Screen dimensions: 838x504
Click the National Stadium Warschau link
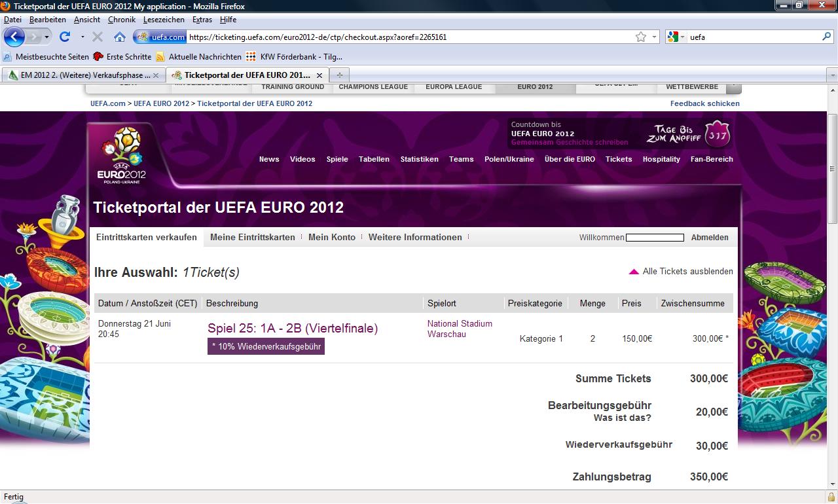click(x=460, y=329)
